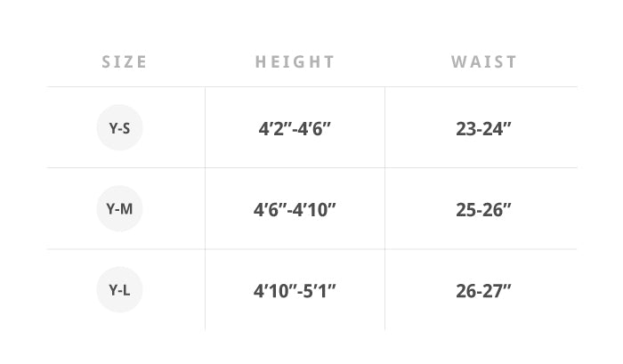
Task: Click the vertical divider between 4'6"-4'10" and 25-26"
Action: click(x=385, y=208)
